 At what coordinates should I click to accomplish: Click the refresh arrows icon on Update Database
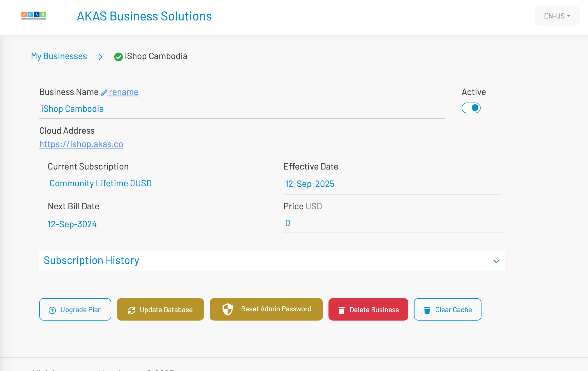point(132,310)
